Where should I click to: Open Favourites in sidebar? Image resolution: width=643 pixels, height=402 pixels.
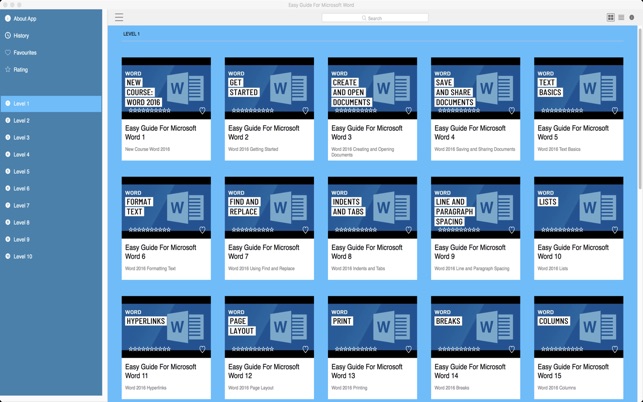[x=51, y=53]
